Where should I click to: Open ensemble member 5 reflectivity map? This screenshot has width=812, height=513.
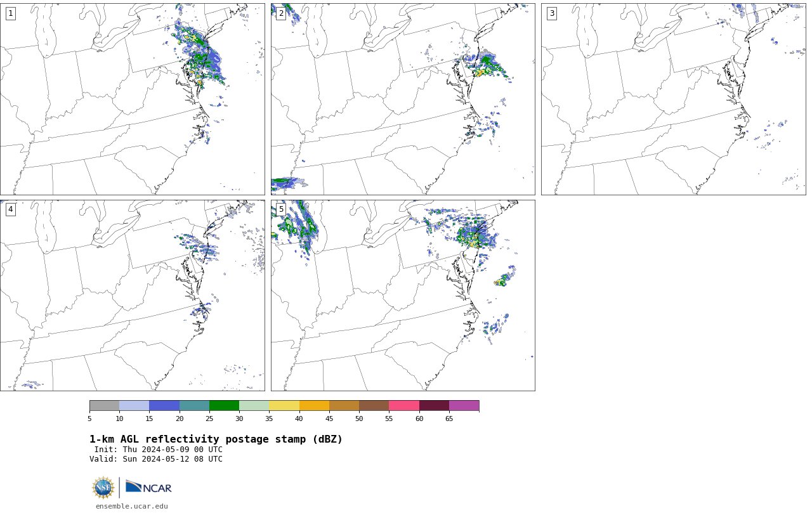click(403, 295)
